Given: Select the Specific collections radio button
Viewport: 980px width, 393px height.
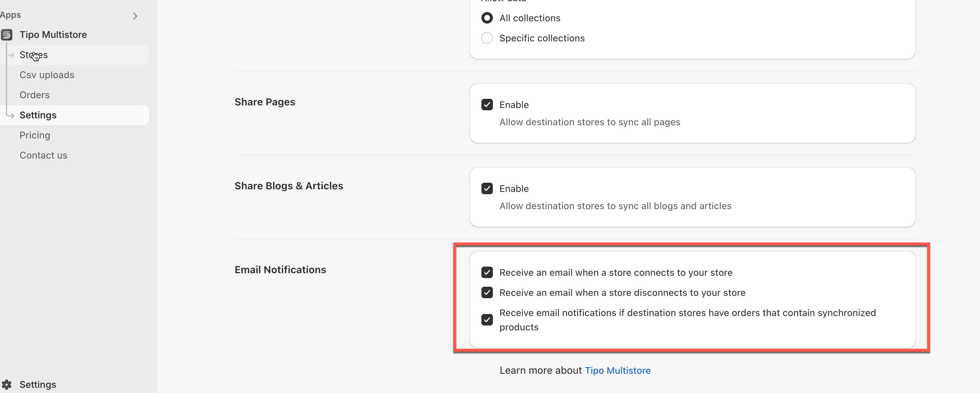Looking at the screenshot, I should point(487,38).
